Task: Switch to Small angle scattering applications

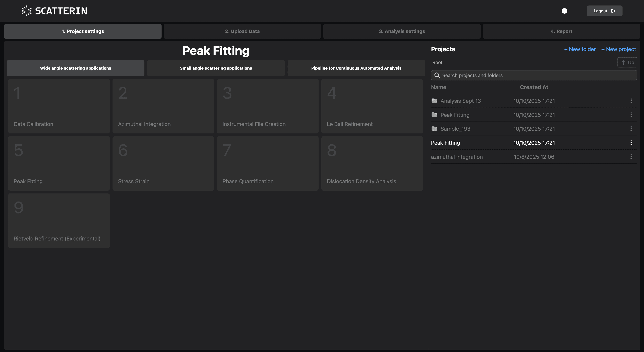Action: tap(215, 68)
